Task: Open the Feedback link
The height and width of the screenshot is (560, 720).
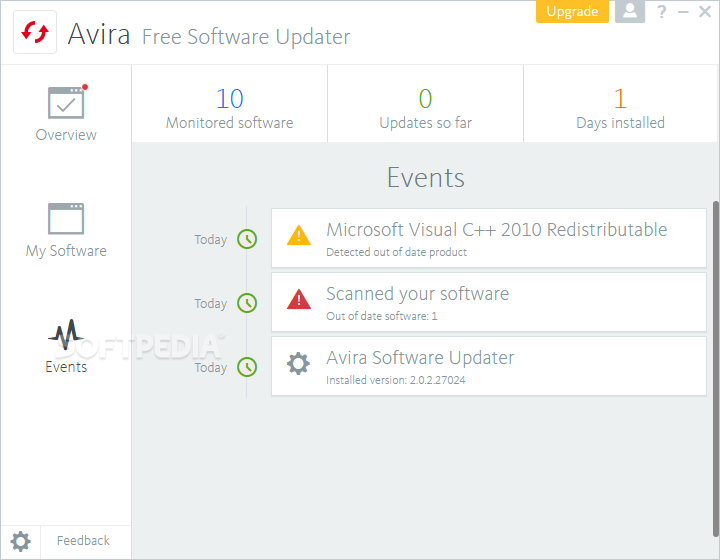Action: 83,540
